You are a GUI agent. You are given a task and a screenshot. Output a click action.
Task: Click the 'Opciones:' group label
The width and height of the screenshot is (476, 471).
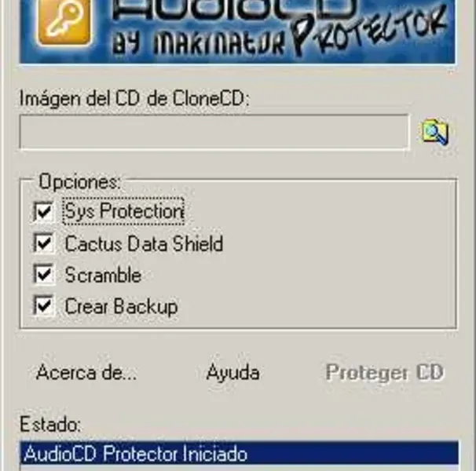click(80, 182)
